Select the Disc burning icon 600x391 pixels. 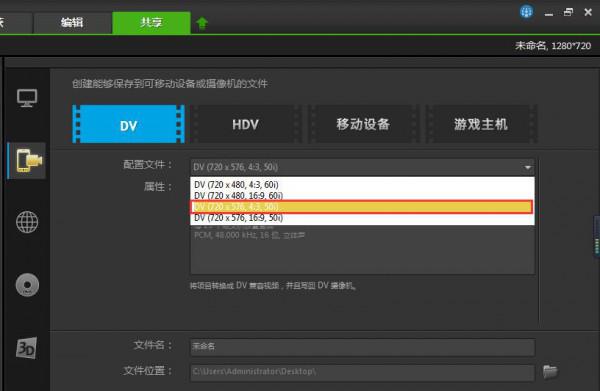pos(27,285)
